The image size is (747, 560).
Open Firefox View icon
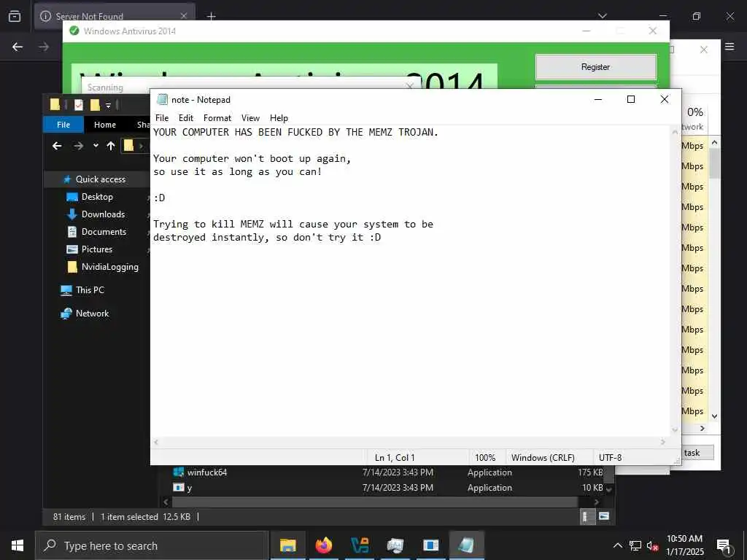click(15, 16)
